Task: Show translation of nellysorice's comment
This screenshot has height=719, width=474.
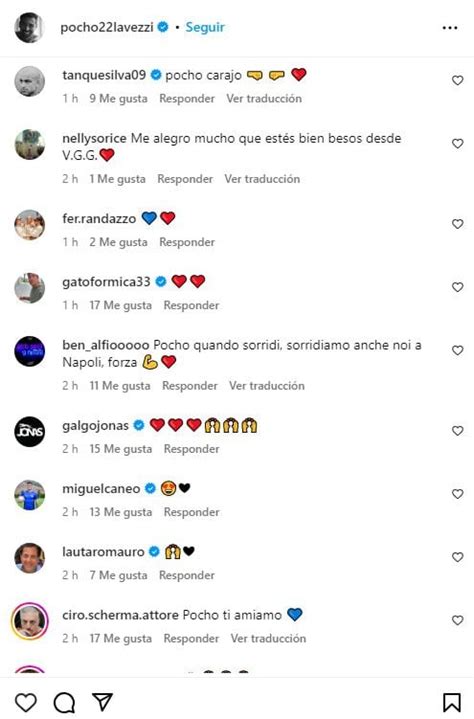Action: coord(262,178)
